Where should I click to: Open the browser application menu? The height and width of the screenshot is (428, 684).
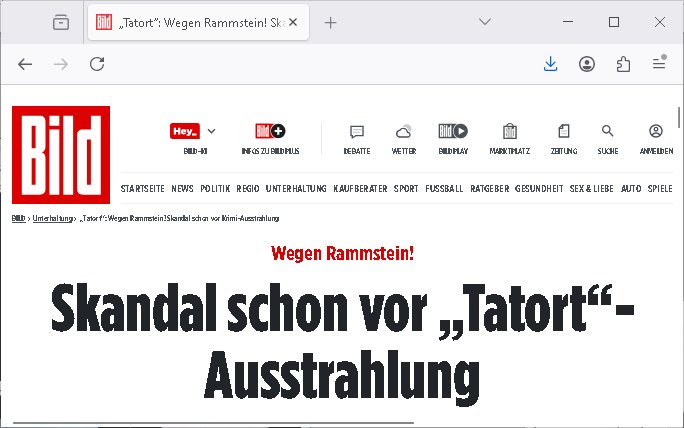click(658, 64)
